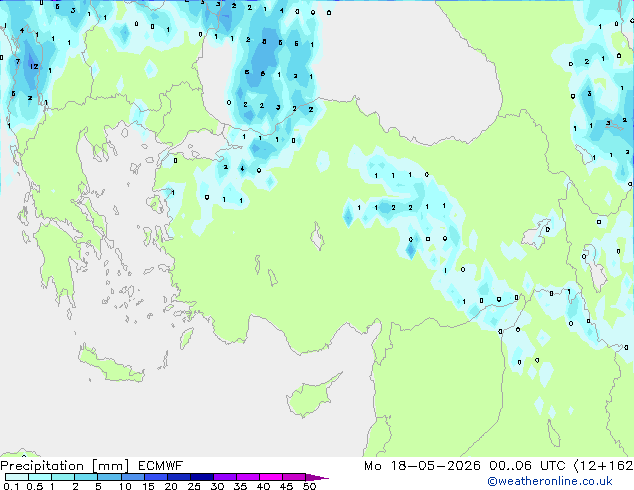Click the '50' legend scale value
The width and height of the screenshot is (634, 490).
tap(310, 486)
